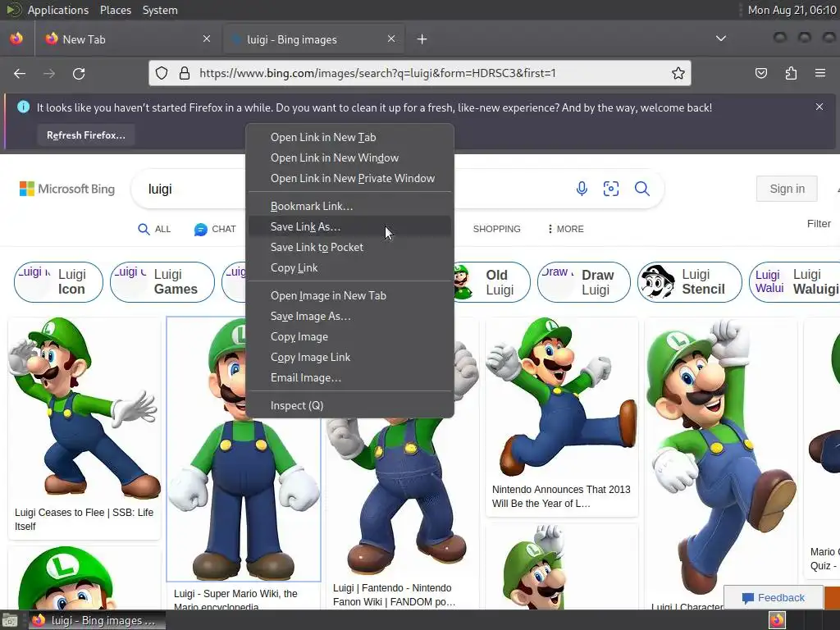The height and width of the screenshot is (630, 840).
Task: Switch to the luigi - Bing images tab
Action: click(x=313, y=39)
